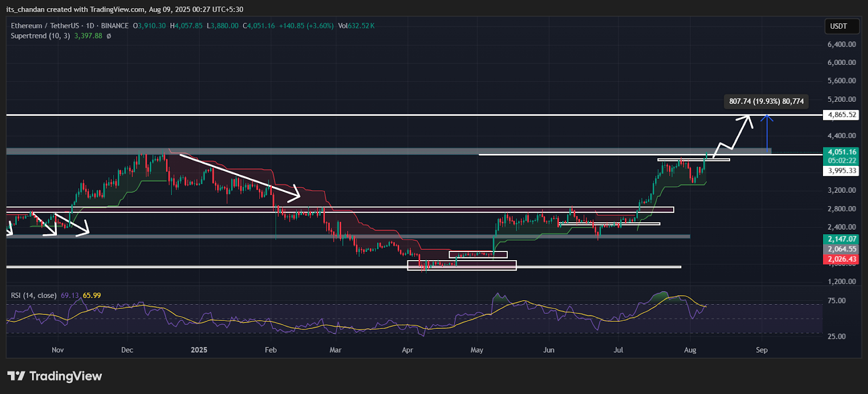Click the close value 4,051.16 in legend

pyautogui.click(x=261, y=26)
